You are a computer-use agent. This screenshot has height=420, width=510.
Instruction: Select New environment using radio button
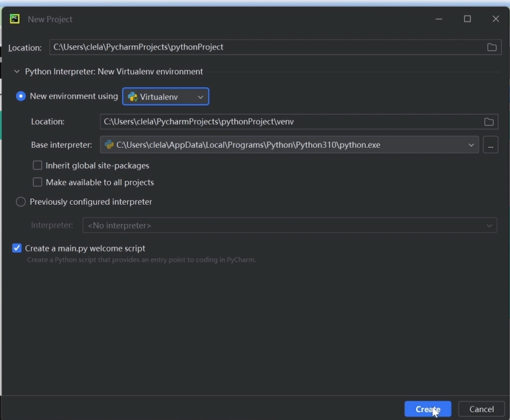(x=21, y=96)
